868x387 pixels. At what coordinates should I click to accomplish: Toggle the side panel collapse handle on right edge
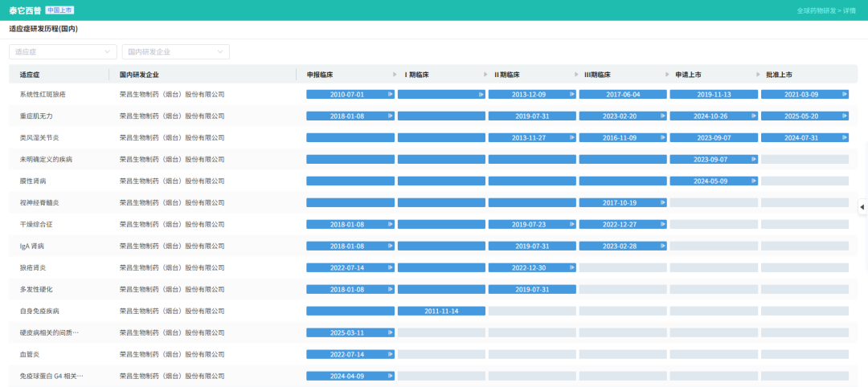click(x=862, y=207)
